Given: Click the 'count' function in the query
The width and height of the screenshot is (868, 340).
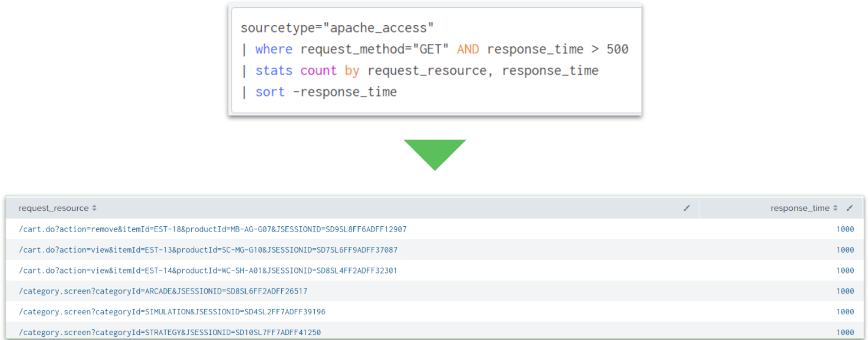Looking at the screenshot, I should 319,70.
